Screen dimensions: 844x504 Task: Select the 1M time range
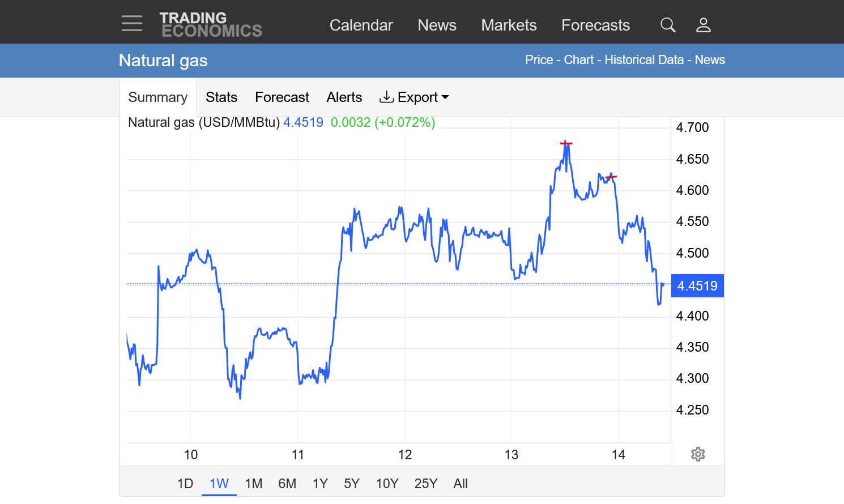253,484
